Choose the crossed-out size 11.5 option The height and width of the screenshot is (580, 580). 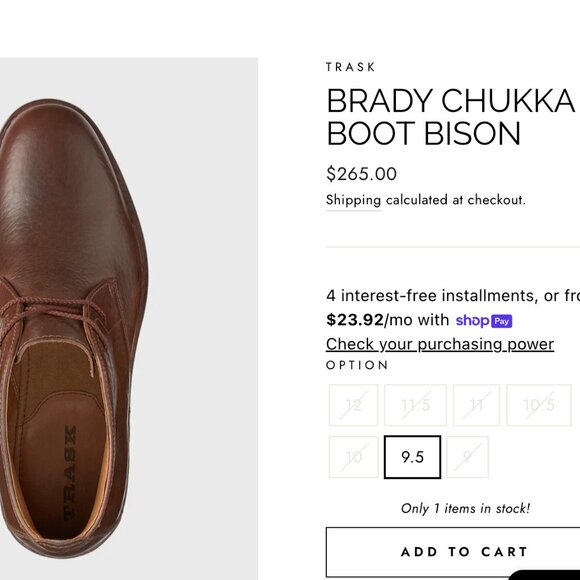[415, 405]
